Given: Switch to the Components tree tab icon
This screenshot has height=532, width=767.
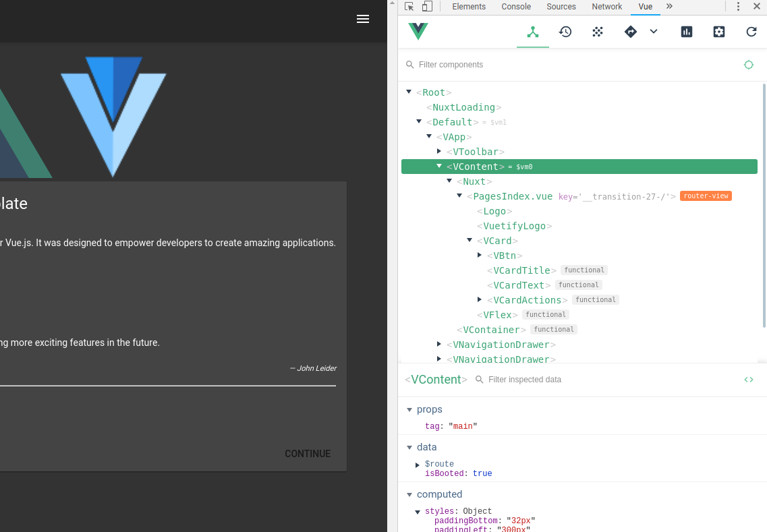Looking at the screenshot, I should pyautogui.click(x=533, y=32).
